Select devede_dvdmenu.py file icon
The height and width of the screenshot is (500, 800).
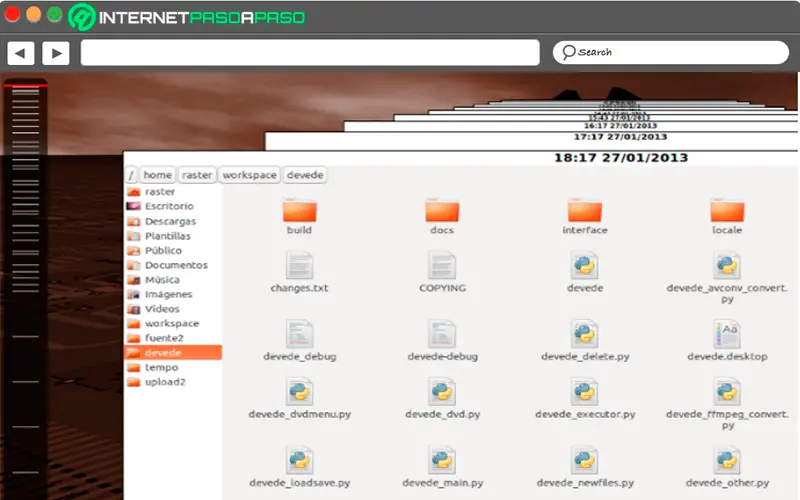pos(299,391)
